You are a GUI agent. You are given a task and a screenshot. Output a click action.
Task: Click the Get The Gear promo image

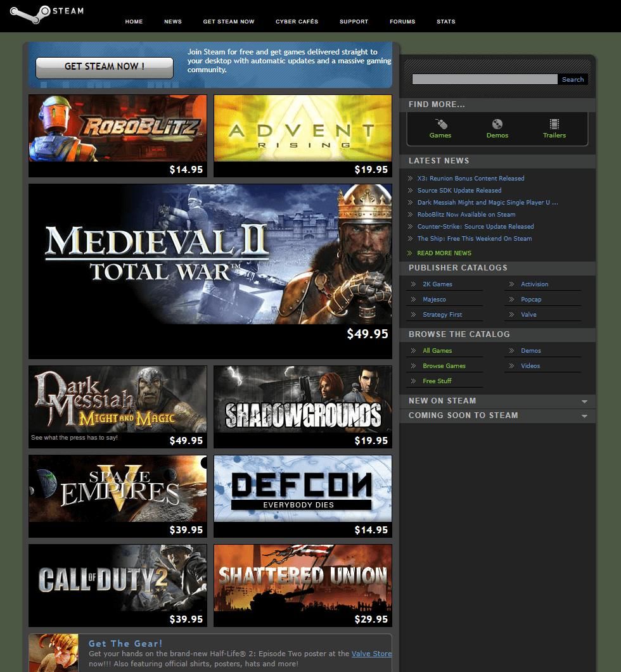54,653
